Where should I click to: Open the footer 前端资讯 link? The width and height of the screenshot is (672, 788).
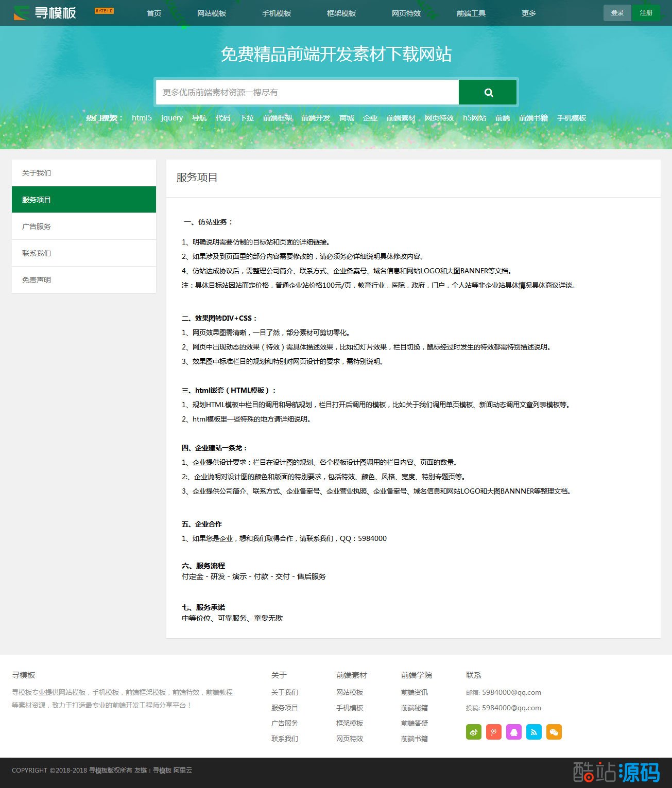[x=414, y=692]
